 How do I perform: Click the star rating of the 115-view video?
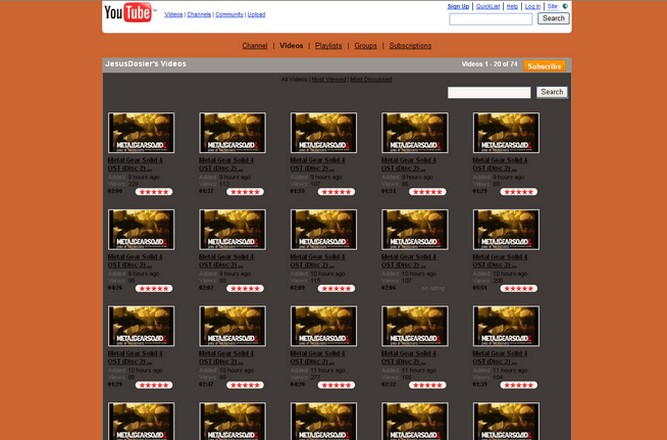(x=336, y=289)
